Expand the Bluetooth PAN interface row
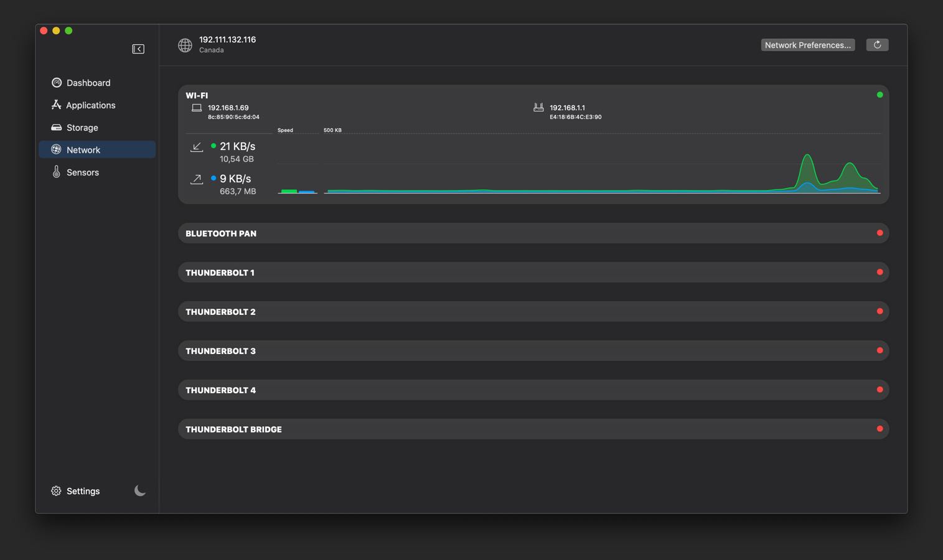Screen dimensions: 943x560 [533, 233]
